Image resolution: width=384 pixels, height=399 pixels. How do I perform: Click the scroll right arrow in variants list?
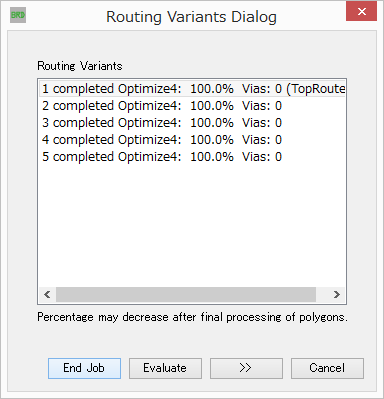[x=337, y=295]
